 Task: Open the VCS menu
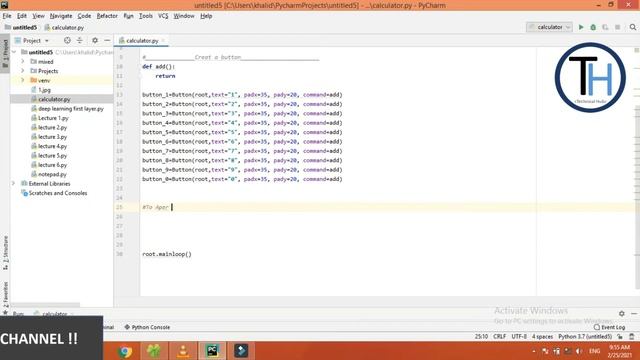163,16
